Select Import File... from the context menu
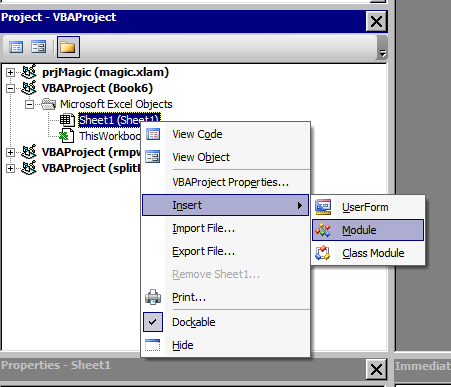 [x=203, y=228]
